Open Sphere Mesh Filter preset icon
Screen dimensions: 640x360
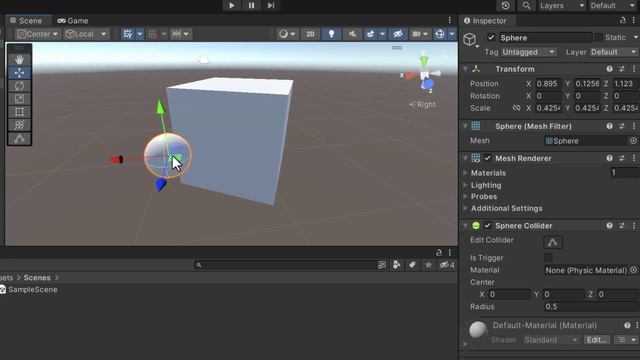(622, 126)
